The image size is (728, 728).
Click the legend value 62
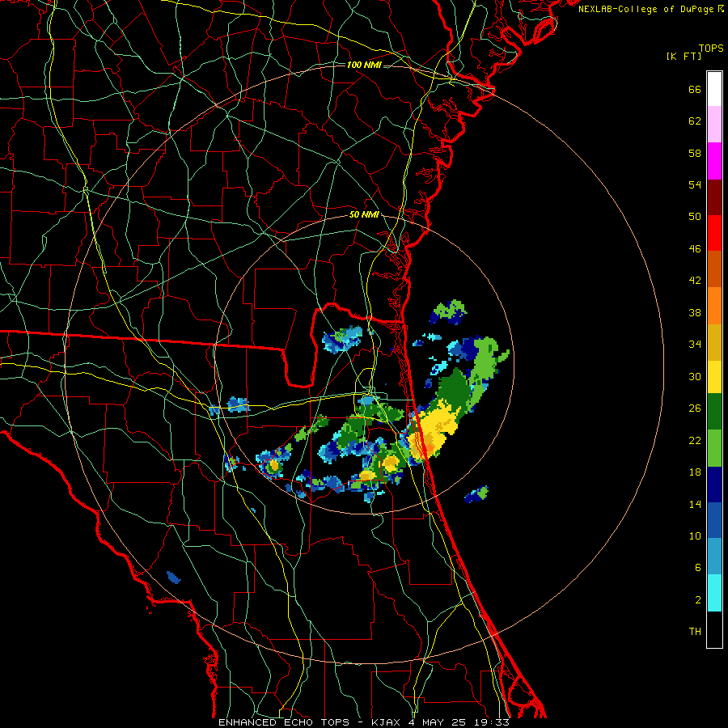tap(695, 121)
